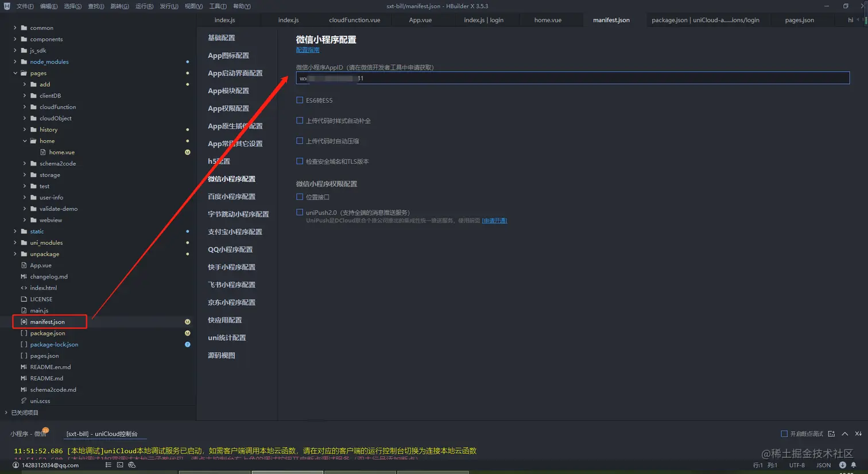The width and height of the screenshot is (868, 474).
Task: Click the package-lock.json file icon
Action: tap(24, 345)
